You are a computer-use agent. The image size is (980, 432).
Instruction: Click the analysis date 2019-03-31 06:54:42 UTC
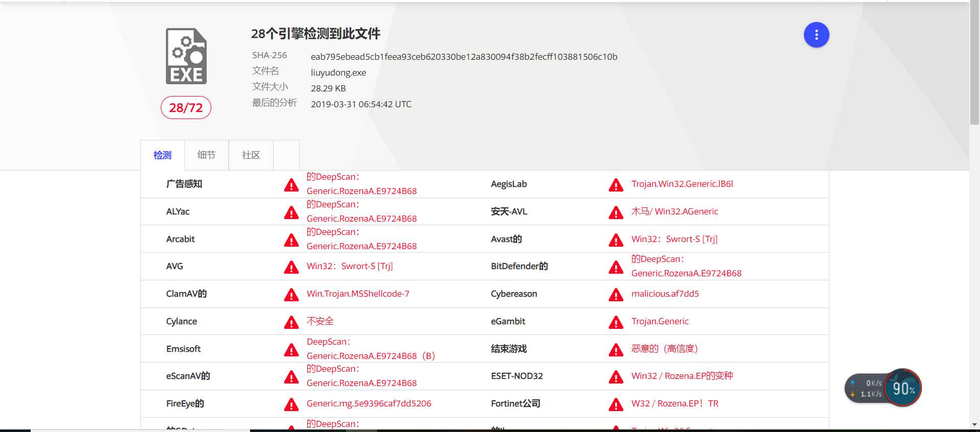(x=361, y=104)
